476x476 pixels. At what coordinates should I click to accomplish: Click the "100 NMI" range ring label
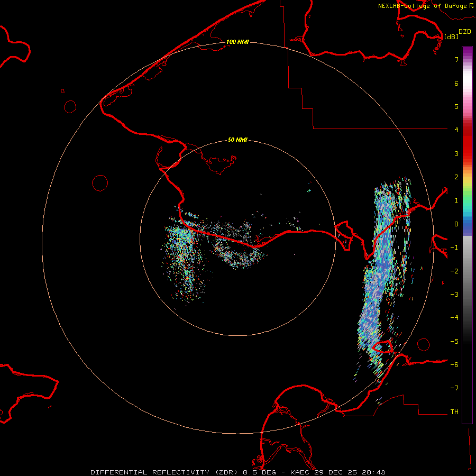237,42
